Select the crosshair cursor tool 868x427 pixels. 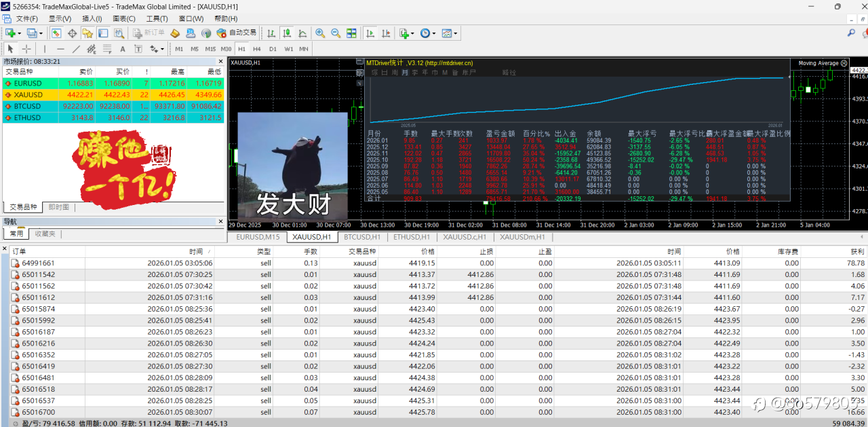pyautogui.click(x=26, y=49)
